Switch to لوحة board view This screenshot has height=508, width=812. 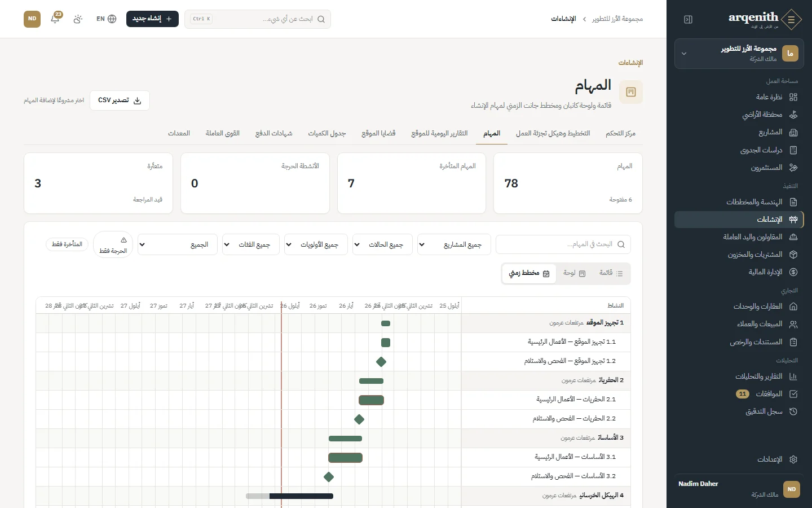[575, 273]
